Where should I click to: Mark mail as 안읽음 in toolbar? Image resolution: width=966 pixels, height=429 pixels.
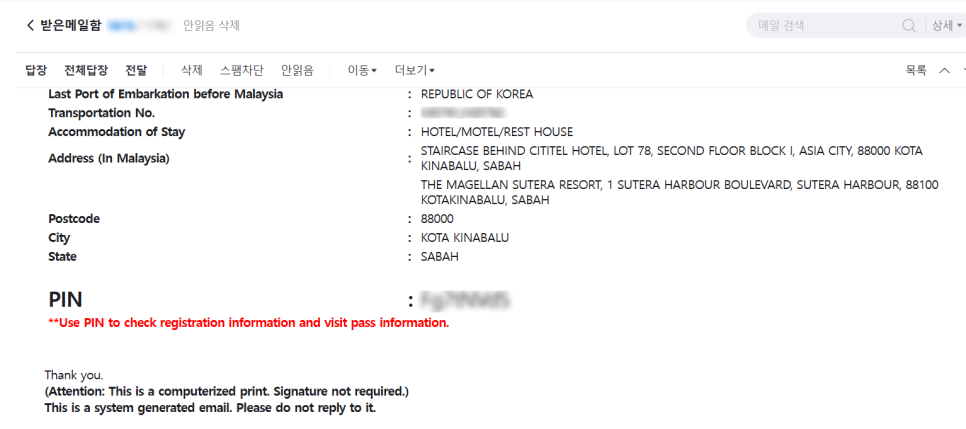[x=297, y=70]
